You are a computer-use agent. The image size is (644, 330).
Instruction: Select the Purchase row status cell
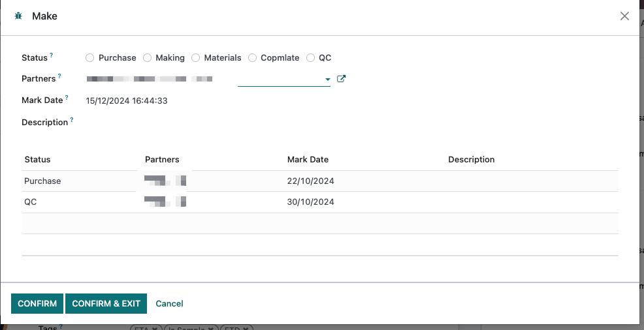42,181
